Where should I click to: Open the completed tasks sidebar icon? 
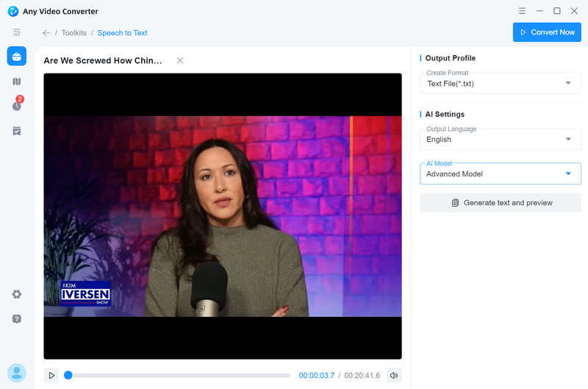point(16,131)
